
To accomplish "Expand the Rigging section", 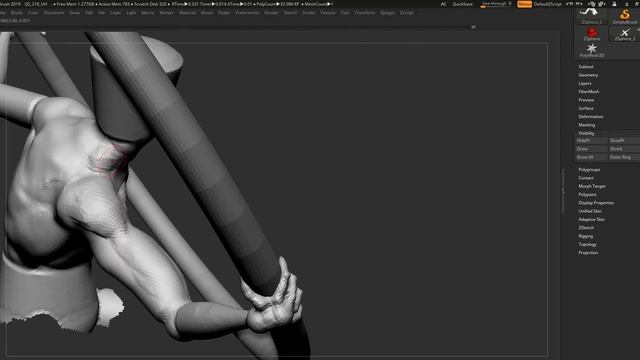I will pos(585,236).
